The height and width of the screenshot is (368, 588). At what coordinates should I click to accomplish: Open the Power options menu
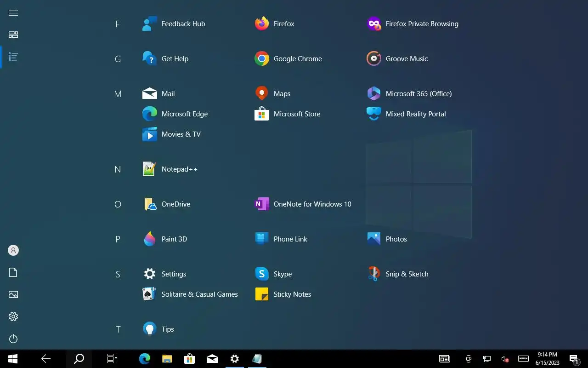click(13, 339)
